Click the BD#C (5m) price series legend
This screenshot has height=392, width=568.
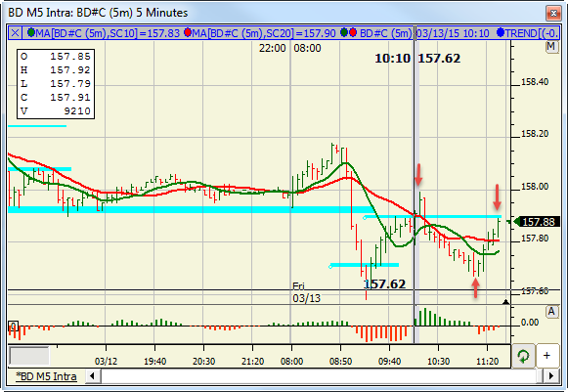tap(386, 33)
